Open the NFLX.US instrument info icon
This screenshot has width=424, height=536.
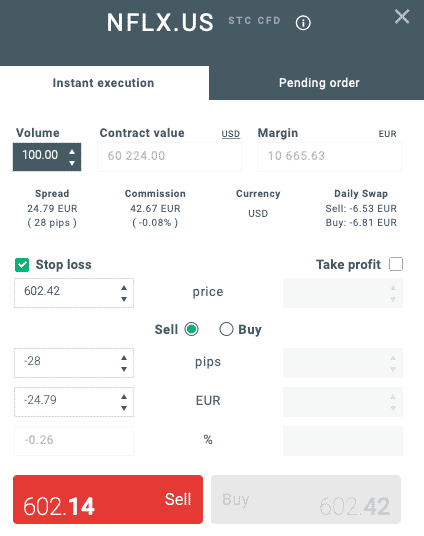click(x=303, y=23)
